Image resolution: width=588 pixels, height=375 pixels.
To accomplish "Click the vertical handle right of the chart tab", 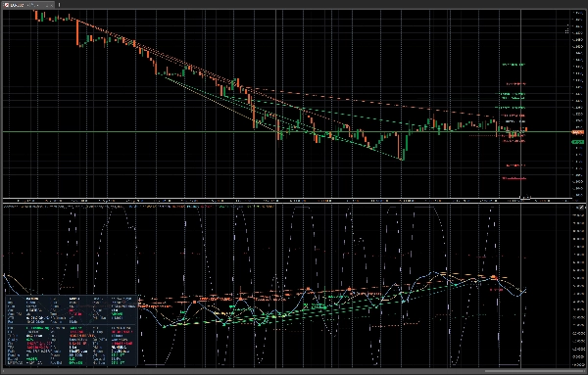I will point(59,5).
